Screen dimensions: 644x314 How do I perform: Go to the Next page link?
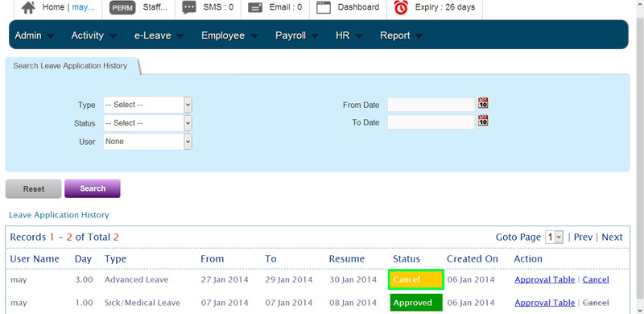coord(612,238)
